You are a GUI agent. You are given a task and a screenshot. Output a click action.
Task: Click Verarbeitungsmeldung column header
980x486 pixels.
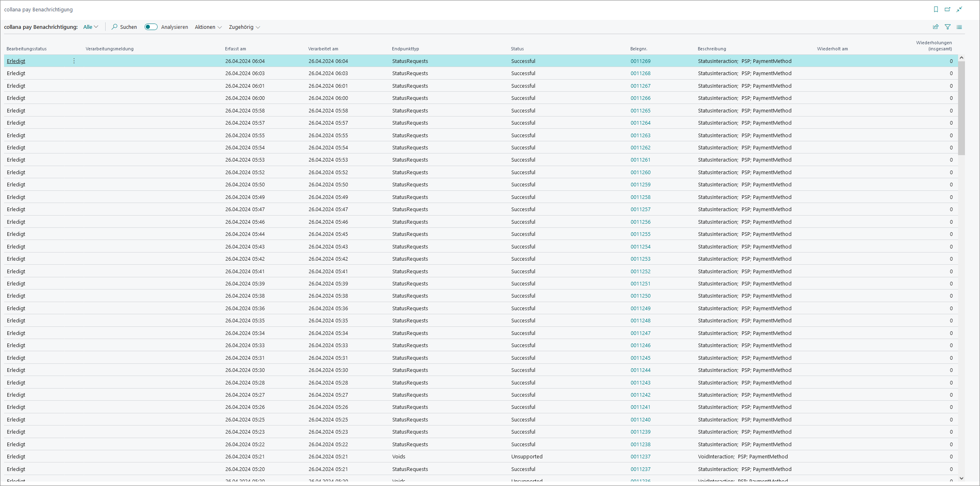[110, 49]
